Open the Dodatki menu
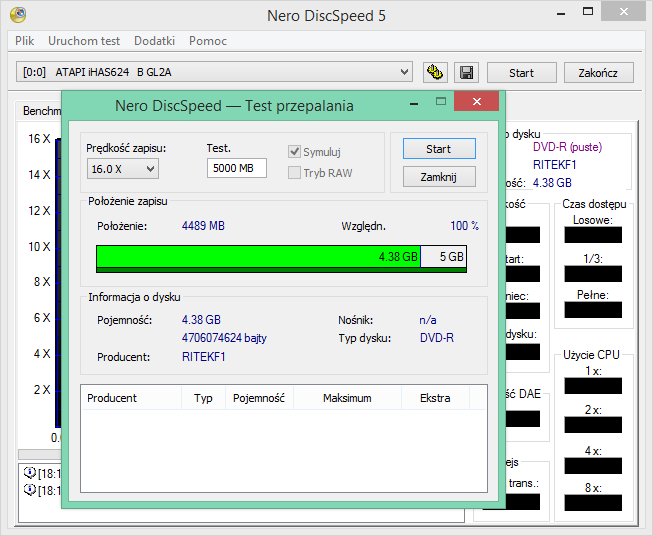The width and height of the screenshot is (653, 536). point(154,41)
